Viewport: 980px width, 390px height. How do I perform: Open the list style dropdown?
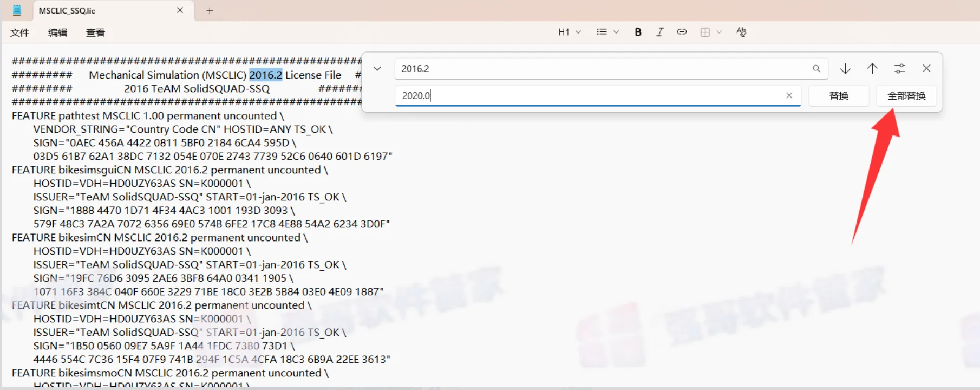(x=607, y=32)
